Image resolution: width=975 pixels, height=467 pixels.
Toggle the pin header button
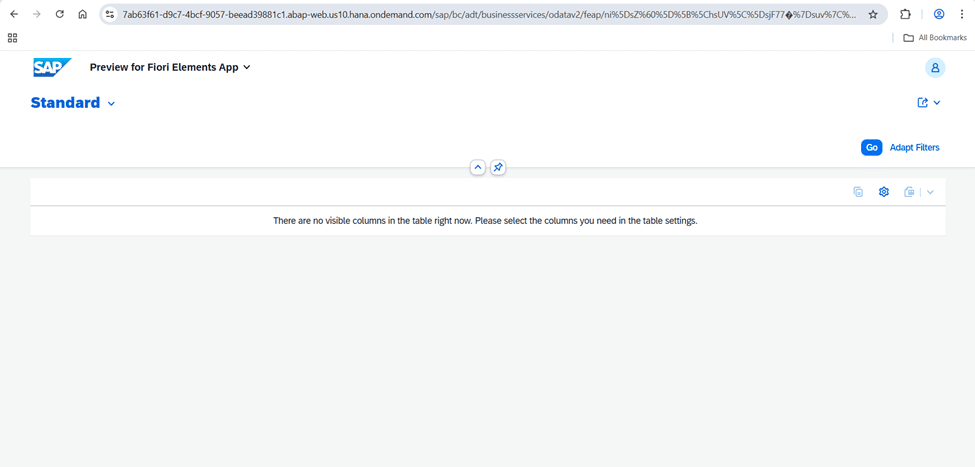coord(498,167)
